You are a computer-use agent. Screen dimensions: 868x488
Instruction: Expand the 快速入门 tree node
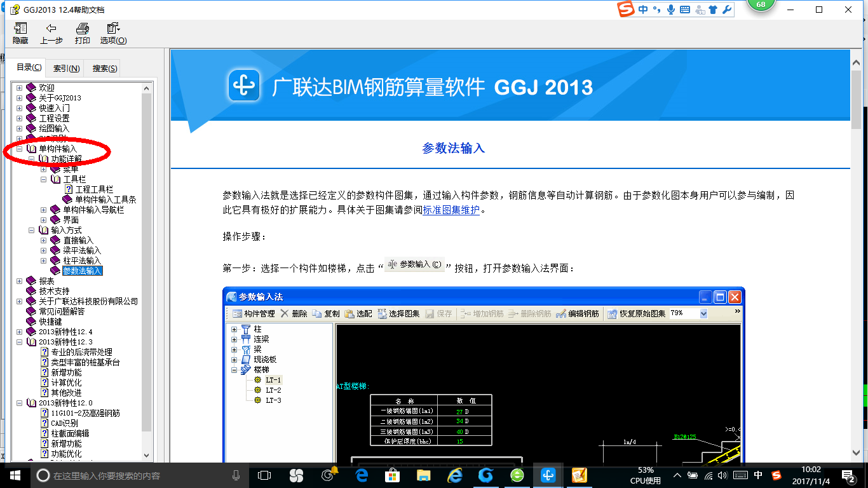click(x=19, y=108)
